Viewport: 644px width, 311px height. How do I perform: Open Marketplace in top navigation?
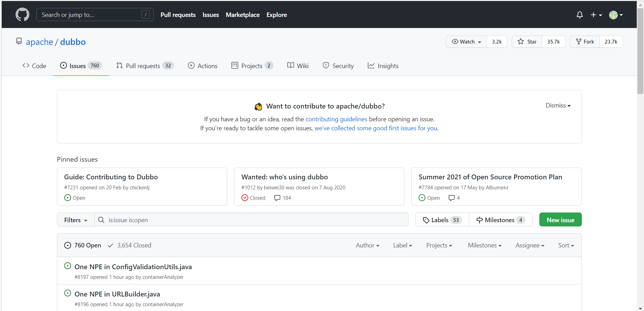(243, 15)
